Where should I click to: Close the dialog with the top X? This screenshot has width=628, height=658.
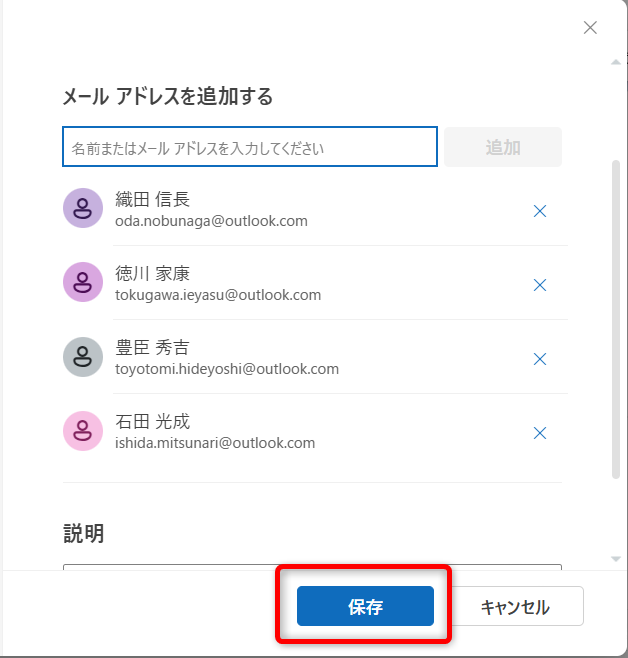(590, 28)
